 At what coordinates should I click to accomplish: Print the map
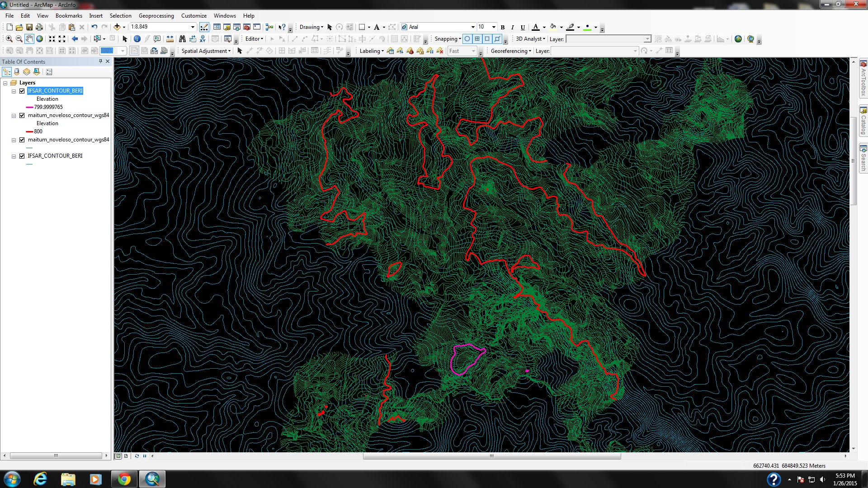point(39,27)
